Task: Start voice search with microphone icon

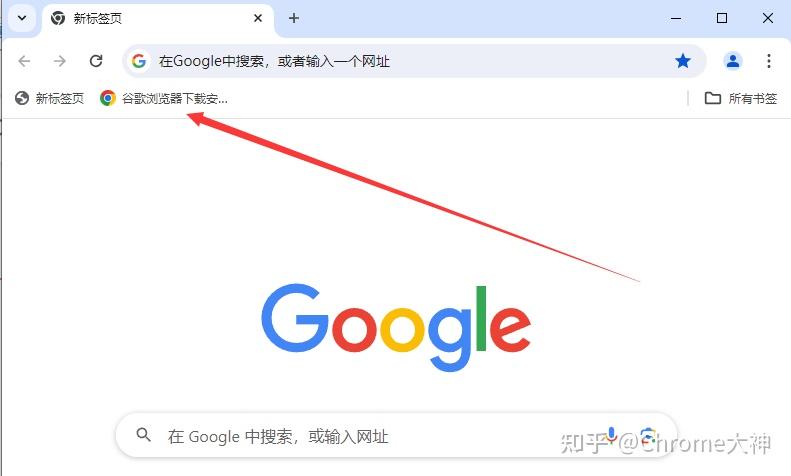Action: pos(611,435)
